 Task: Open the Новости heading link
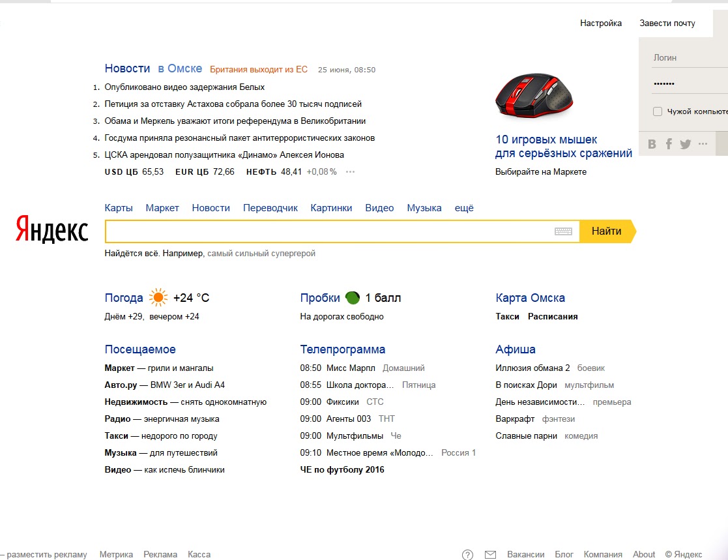pyautogui.click(x=127, y=68)
